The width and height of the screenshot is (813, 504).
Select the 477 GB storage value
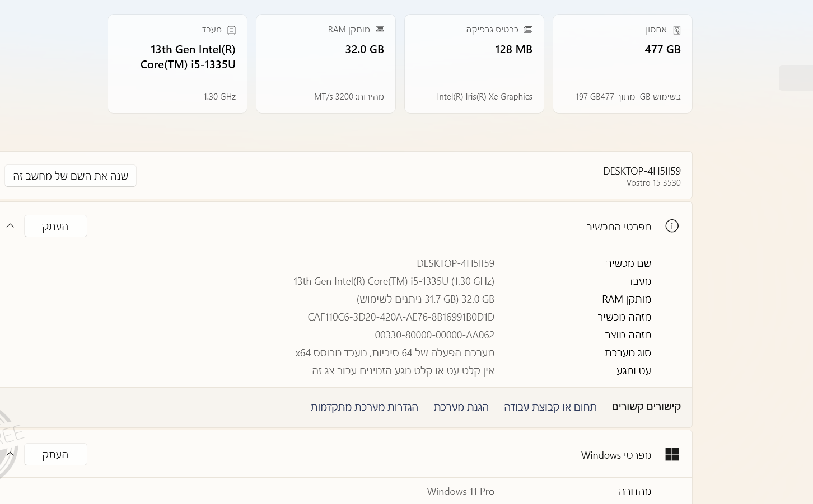662,49
